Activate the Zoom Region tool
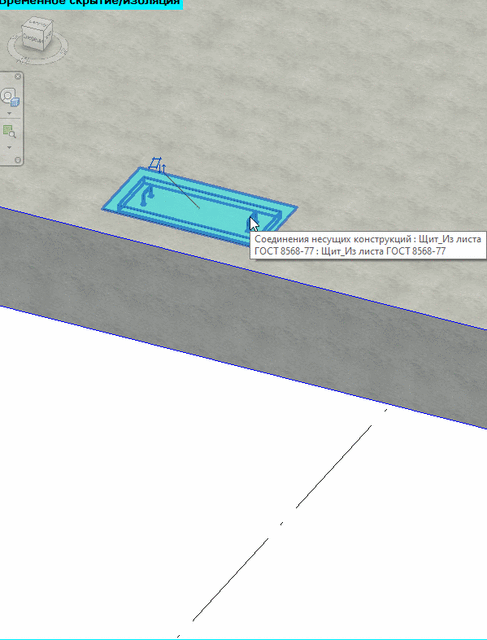 pyautogui.click(x=9, y=131)
